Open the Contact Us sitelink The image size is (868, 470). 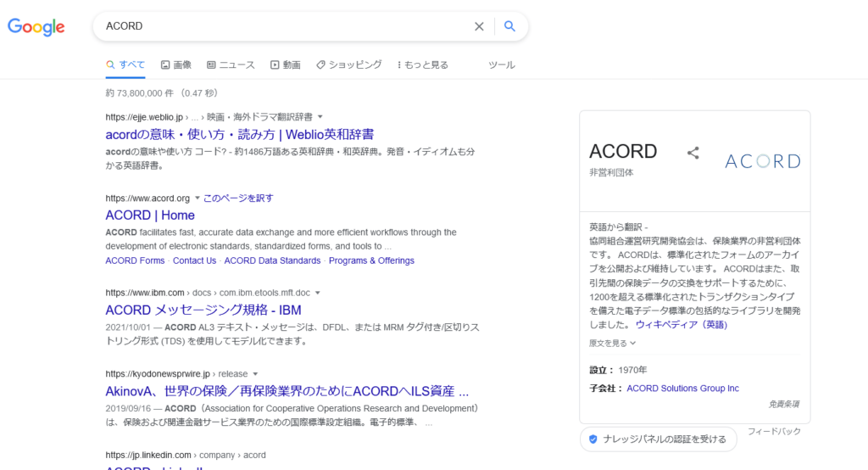click(194, 260)
